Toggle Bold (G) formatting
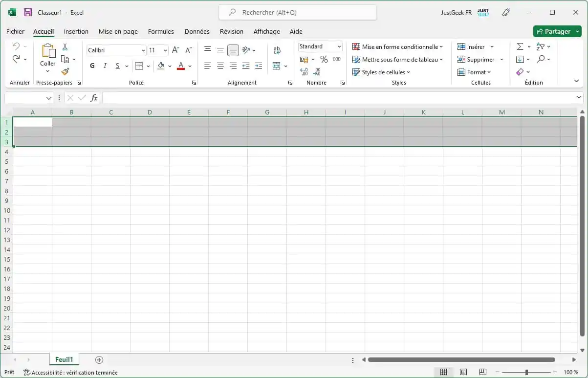The width and height of the screenshot is (588, 378). click(92, 66)
